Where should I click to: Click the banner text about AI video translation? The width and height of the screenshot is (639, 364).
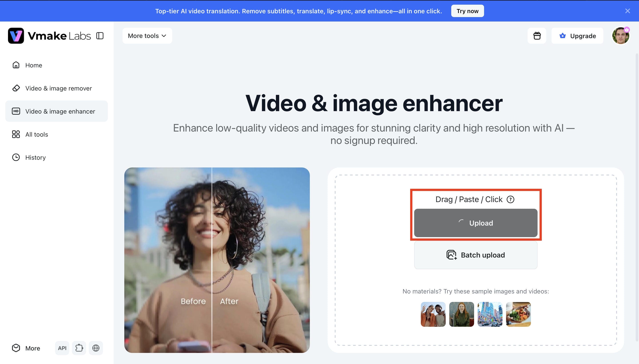point(299,11)
